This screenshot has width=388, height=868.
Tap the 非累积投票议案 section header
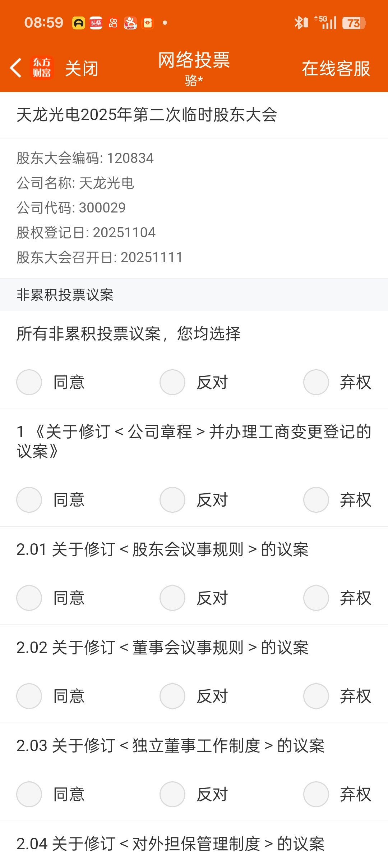coord(65,295)
